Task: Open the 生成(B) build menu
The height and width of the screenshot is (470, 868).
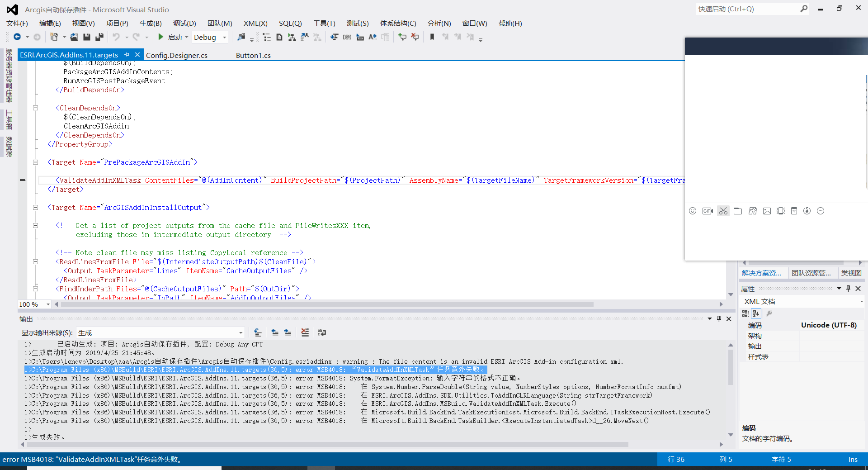Action: [x=151, y=24]
